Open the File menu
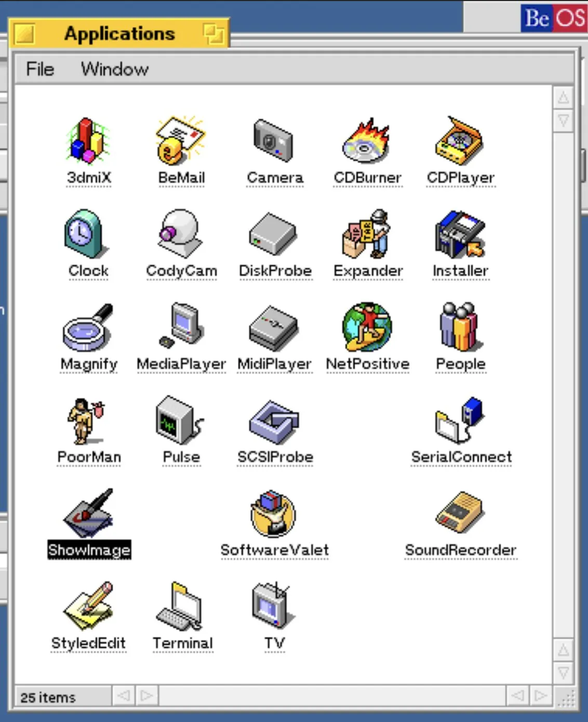Screen dimensions: 588x722 click(x=40, y=69)
